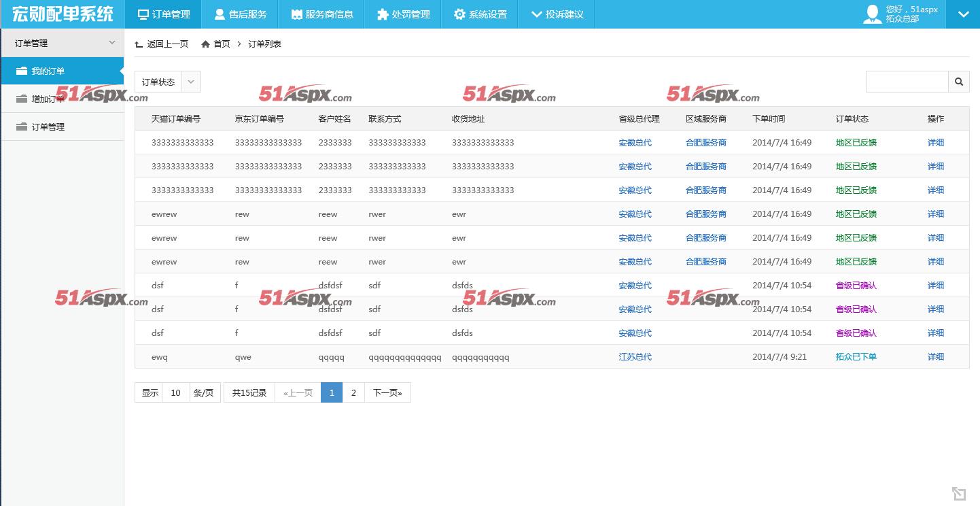Viewport: 980px width, 506px height.
Task: Click the qqqqqqqqqqqqqqq contact cell
Action: coord(405,357)
